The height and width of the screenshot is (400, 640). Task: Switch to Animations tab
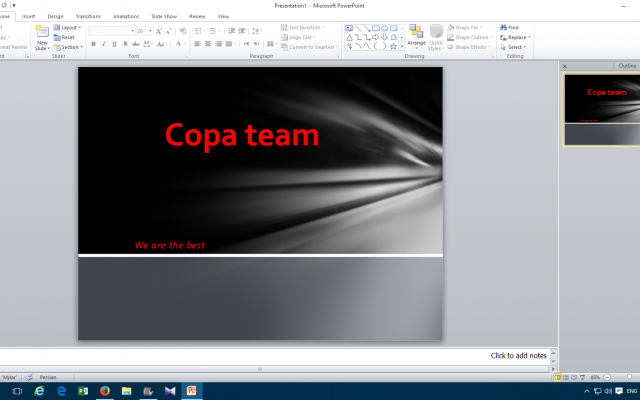point(126,16)
